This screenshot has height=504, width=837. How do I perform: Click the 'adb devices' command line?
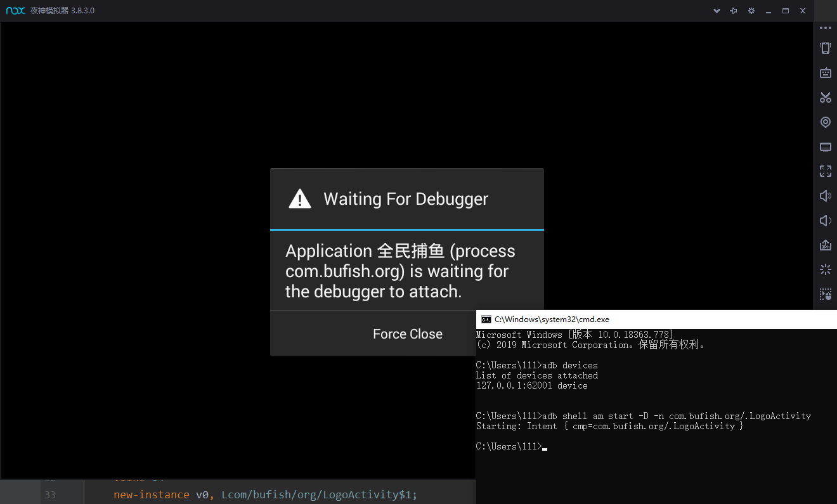coord(536,365)
